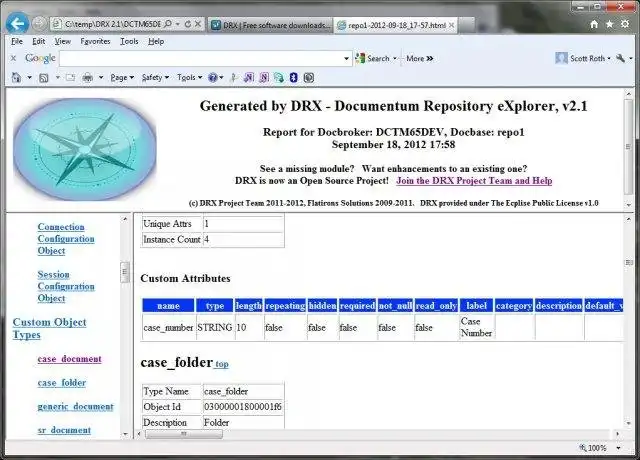Click the C:\temp address bar field

tap(113, 24)
